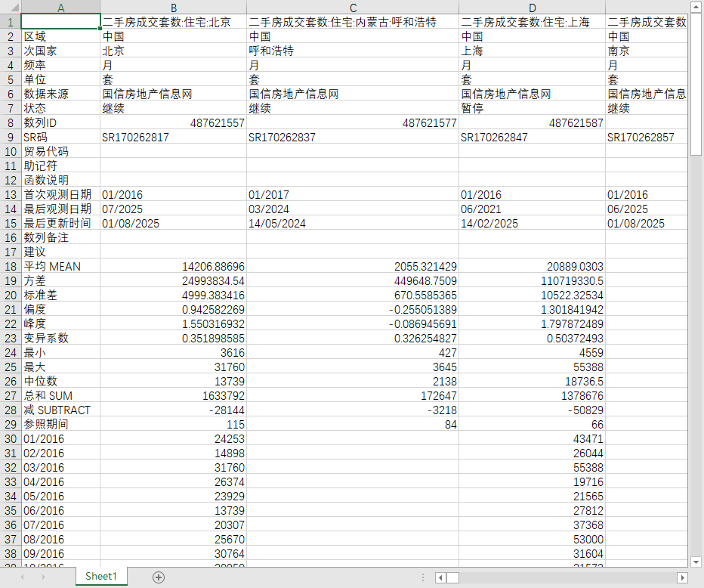Screen dimensions: 704x588
Task: Select row 1 header
Action: 11,22
